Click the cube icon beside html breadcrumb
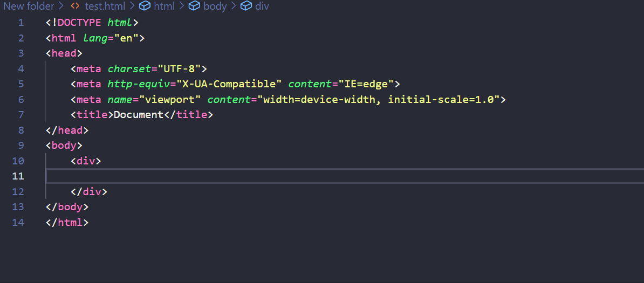 145,6
